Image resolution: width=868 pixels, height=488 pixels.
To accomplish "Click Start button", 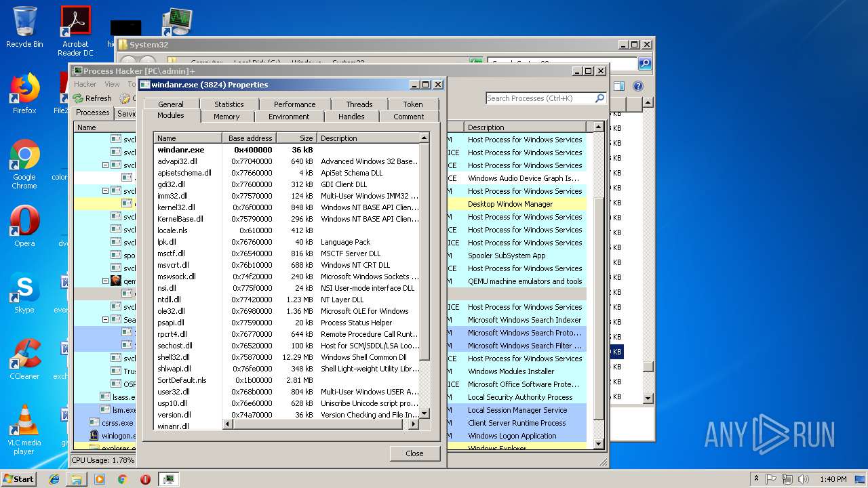I will (19, 479).
